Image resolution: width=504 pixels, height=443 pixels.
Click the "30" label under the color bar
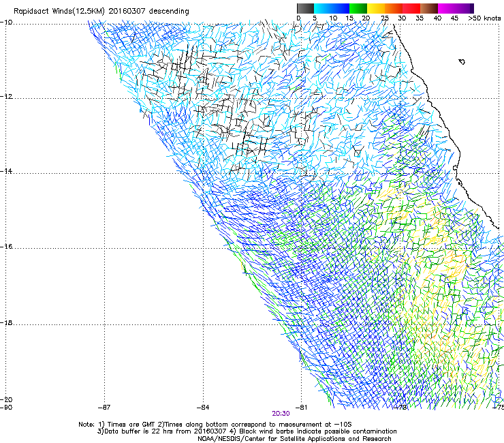[x=402, y=18]
